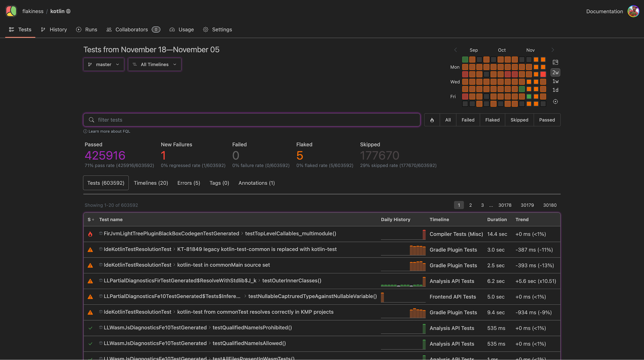Click the flakiness logo
Image resolution: width=644 pixels, height=360 pixels.
pyautogui.click(x=11, y=11)
